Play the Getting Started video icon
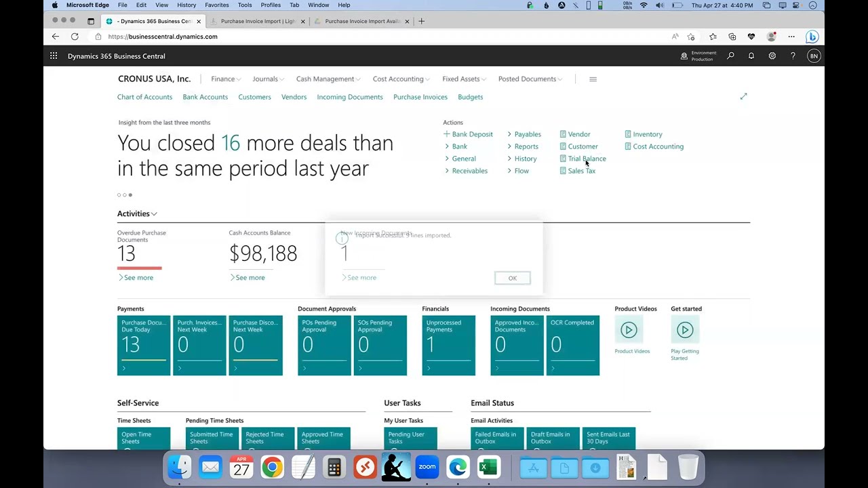This screenshot has height=488, width=868. tap(685, 330)
